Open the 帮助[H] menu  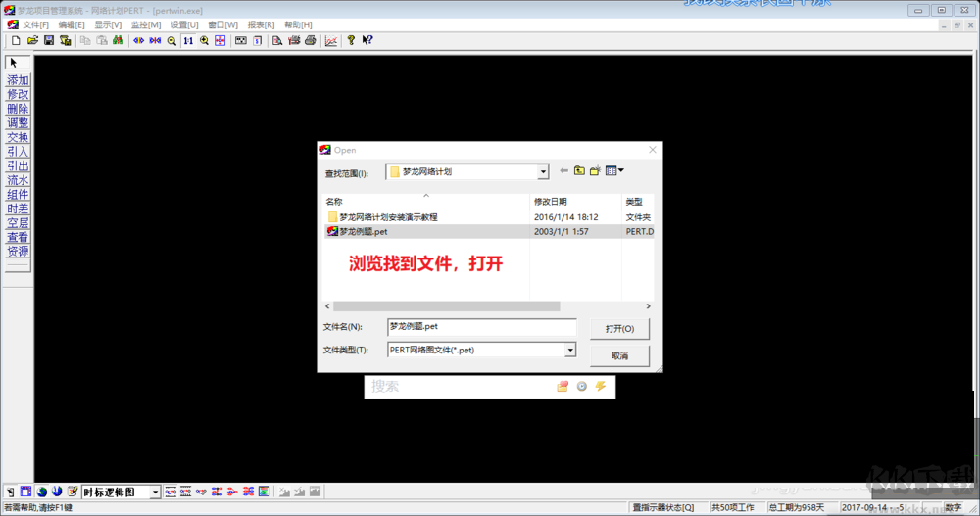298,25
